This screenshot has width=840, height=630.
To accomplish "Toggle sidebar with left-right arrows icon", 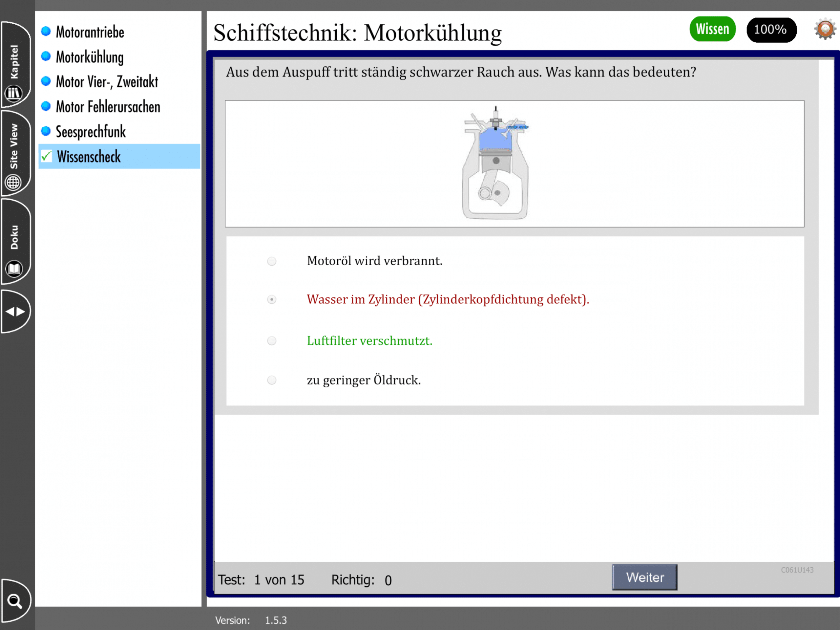I will click(15, 312).
